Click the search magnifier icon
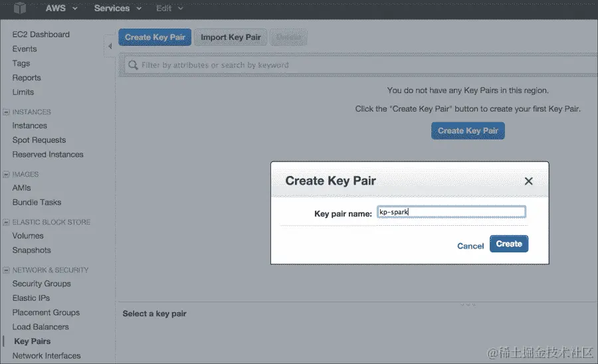The height and width of the screenshot is (364, 598). point(133,65)
